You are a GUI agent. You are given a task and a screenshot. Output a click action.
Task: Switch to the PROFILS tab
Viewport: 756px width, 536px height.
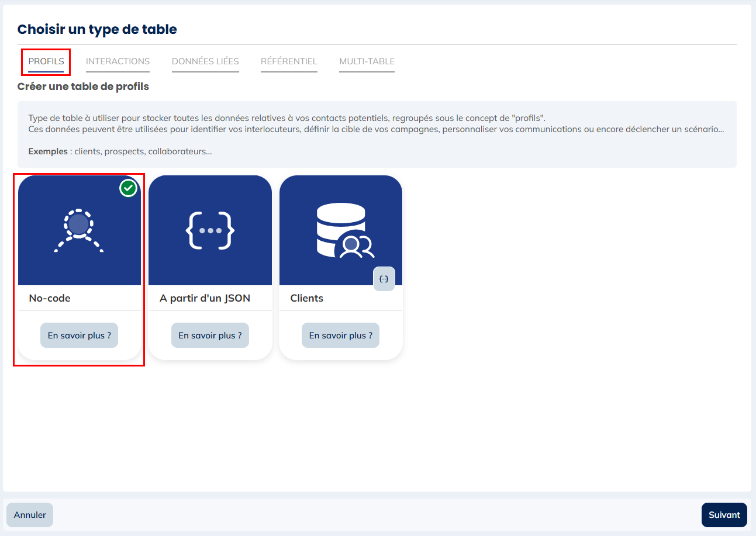pyautogui.click(x=46, y=61)
